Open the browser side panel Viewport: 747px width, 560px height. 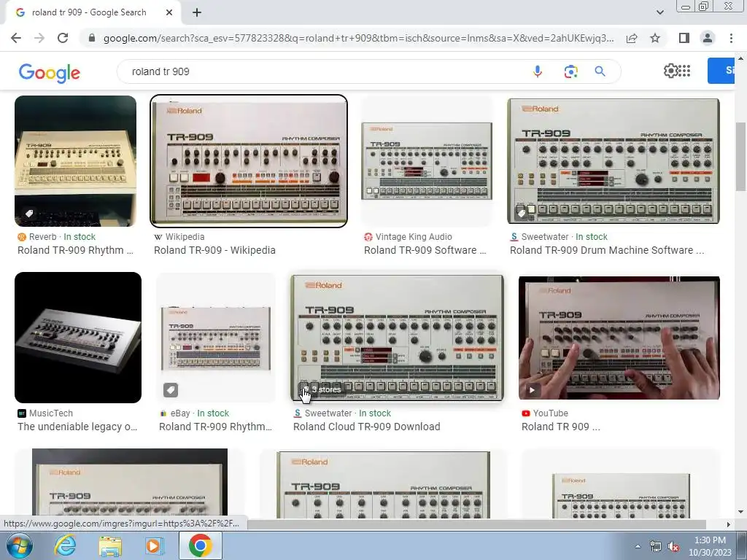[x=684, y=38]
